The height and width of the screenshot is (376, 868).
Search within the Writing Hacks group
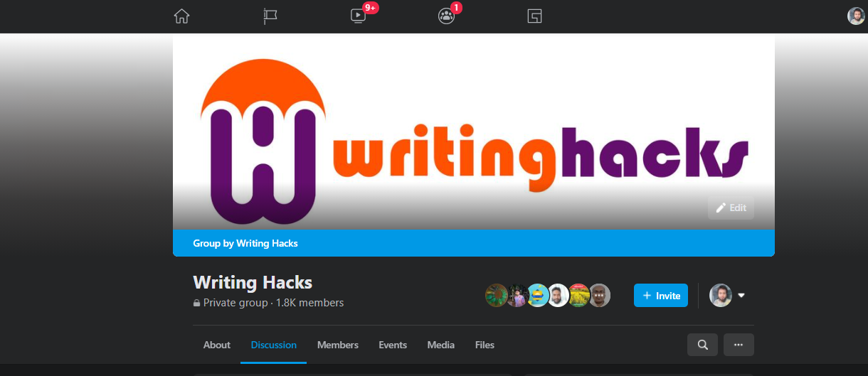[702, 345]
